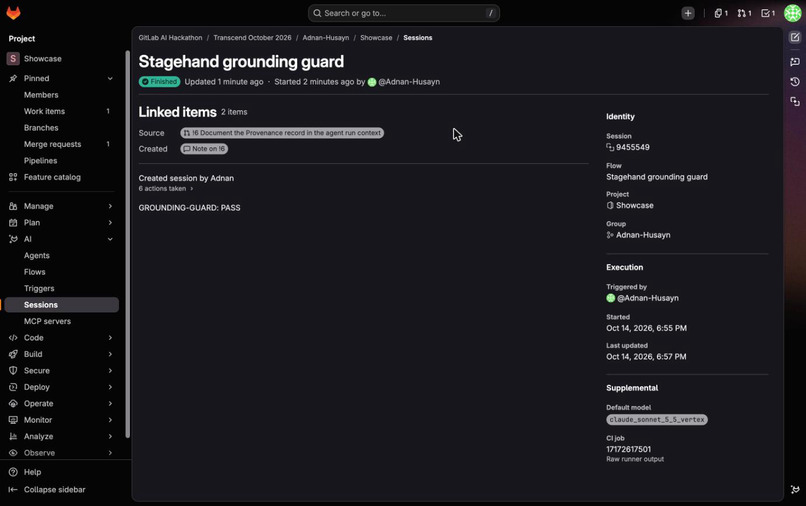Click the sidebar scrollbar
Image resolution: width=806 pixels, height=506 pixels.
(x=127, y=244)
